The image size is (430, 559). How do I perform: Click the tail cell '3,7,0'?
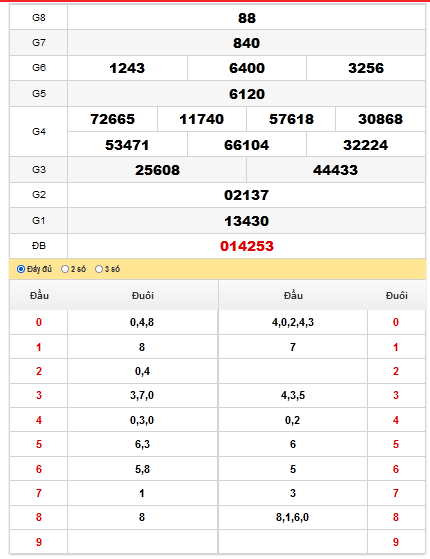coord(142,395)
